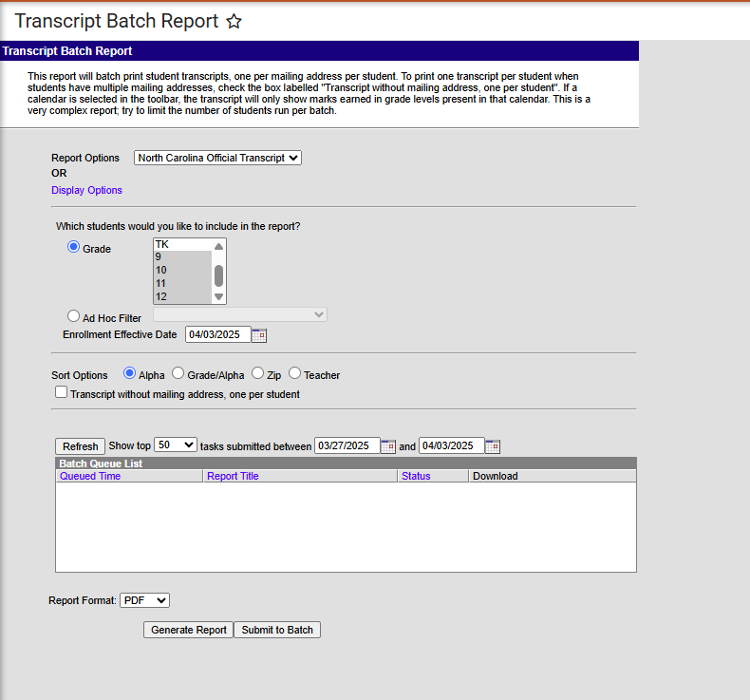750x700 pixels.
Task: Open calendar picker for Enrollment Effective Date
Action: tap(259, 335)
